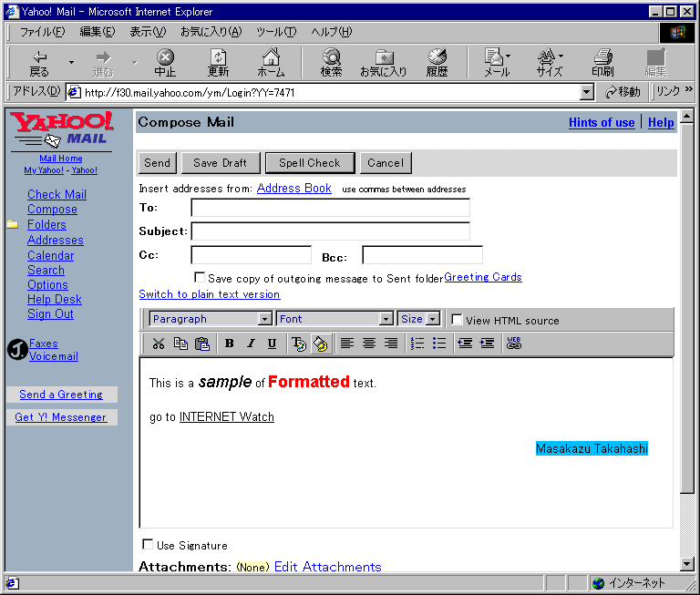The image size is (700, 595).
Task: Open the Favorites (お気に入り) menu
Action: click(211, 32)
